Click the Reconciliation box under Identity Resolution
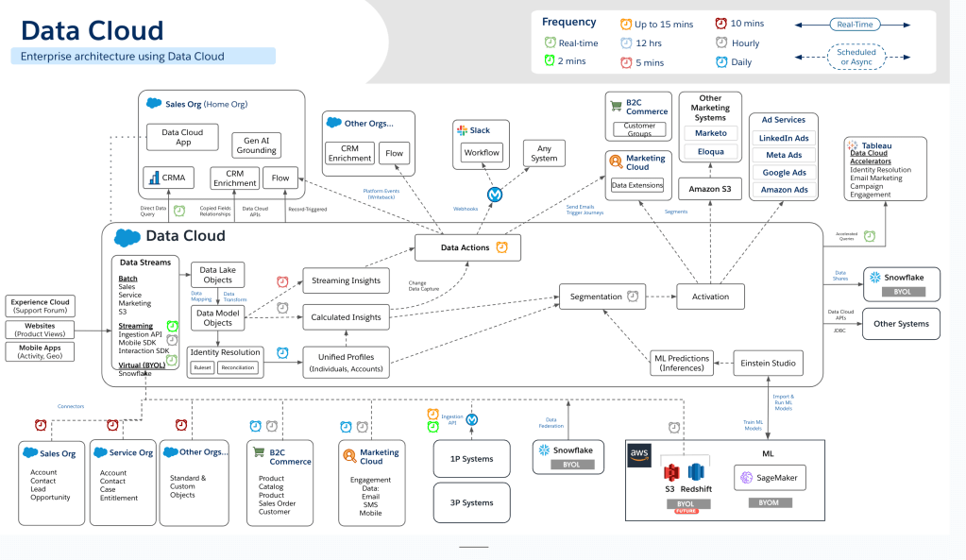The image size is (966, 560). point(238,367)
